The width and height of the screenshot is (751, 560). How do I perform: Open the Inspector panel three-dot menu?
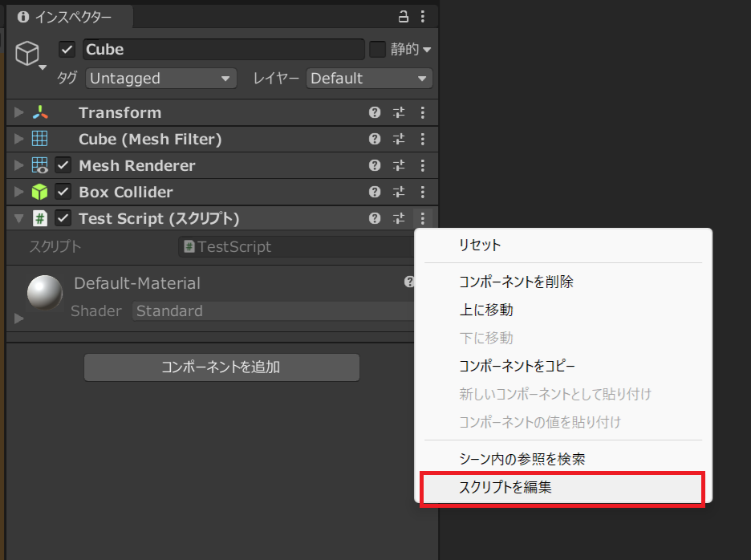tap(422, 17)
